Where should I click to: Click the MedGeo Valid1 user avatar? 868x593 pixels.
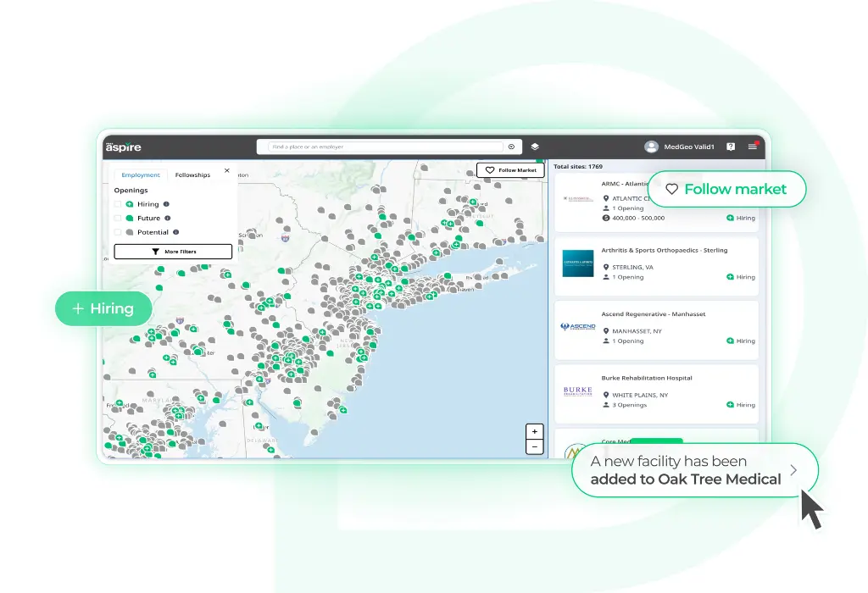(x=652, y=147)
